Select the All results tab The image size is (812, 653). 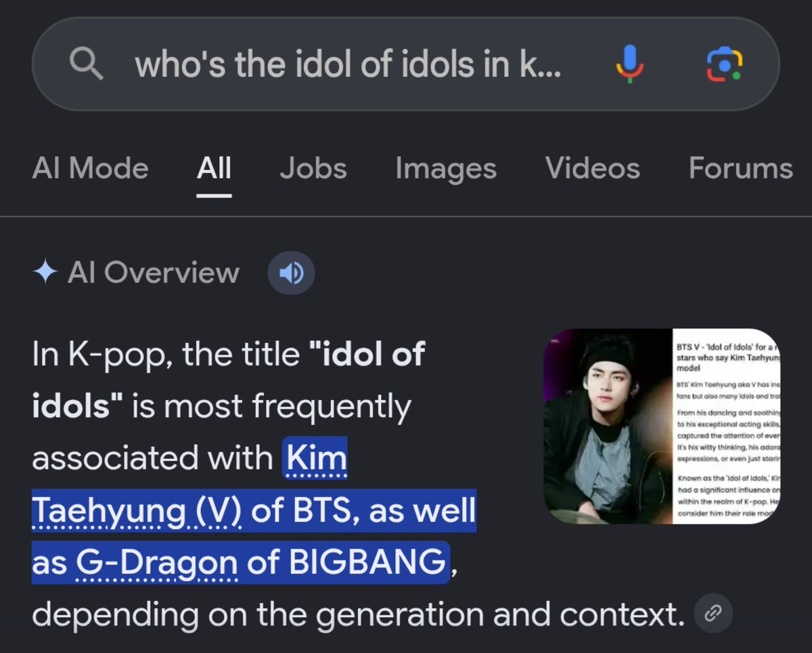pyautogui.click(x=214, y=168)
